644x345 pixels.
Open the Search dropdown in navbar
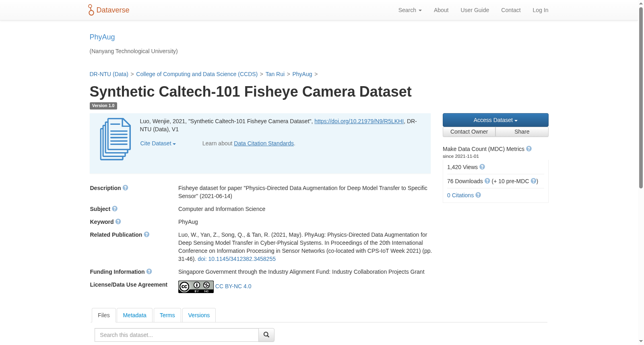(410, 10)
